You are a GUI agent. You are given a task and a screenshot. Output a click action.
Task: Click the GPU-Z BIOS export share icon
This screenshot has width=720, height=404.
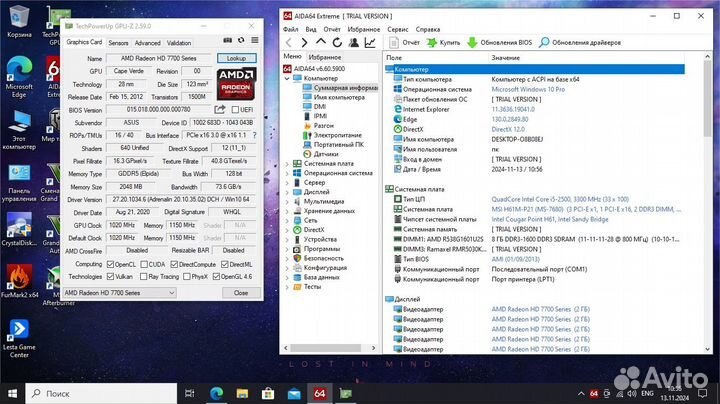click(220, 109)
